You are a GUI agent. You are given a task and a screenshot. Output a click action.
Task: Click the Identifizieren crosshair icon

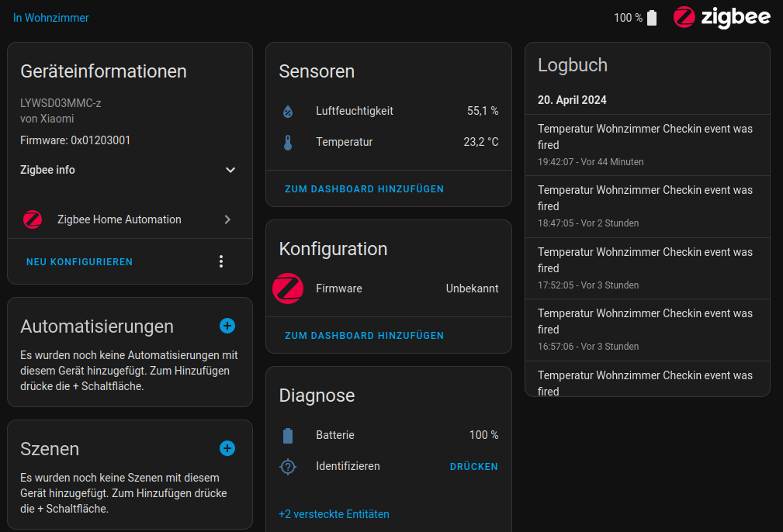click(x=288, y=467)
